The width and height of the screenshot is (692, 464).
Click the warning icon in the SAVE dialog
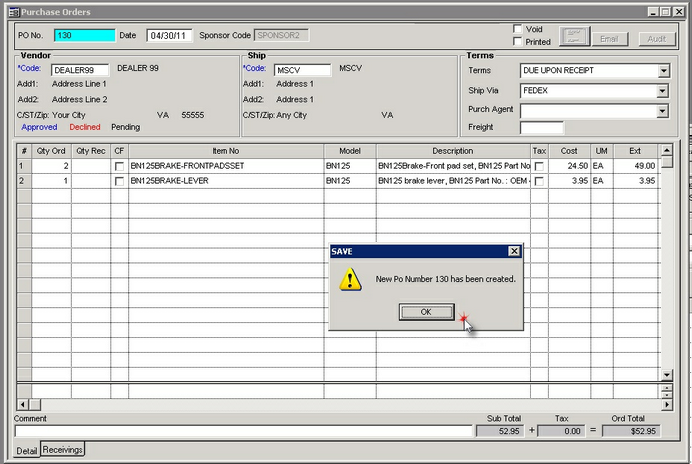coord(350,279)
